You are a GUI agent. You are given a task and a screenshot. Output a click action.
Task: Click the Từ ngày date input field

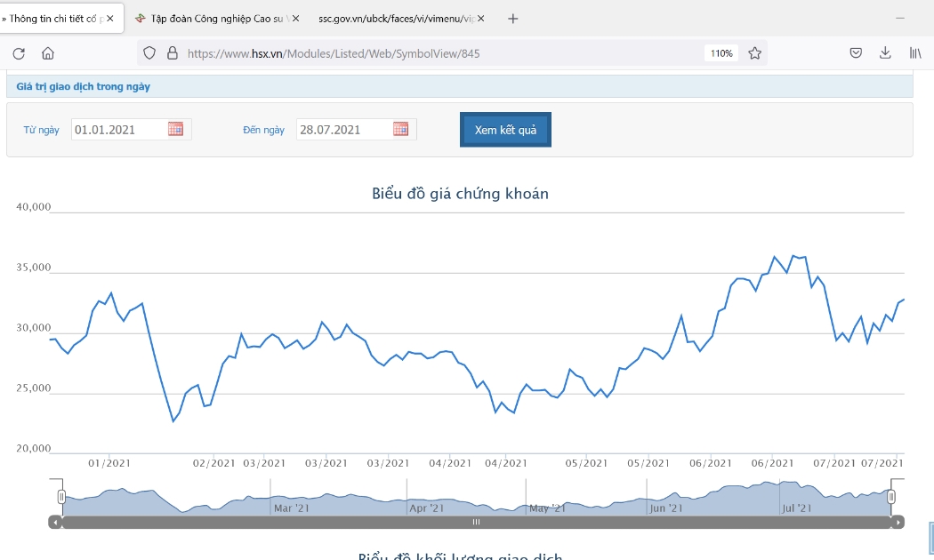pos(119,130)
